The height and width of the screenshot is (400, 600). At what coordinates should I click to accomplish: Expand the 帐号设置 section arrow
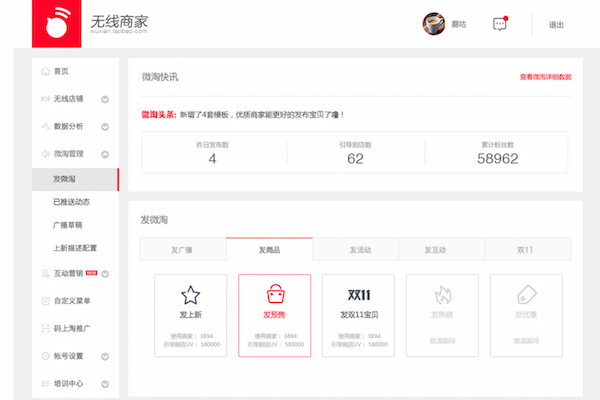(105, 357)
